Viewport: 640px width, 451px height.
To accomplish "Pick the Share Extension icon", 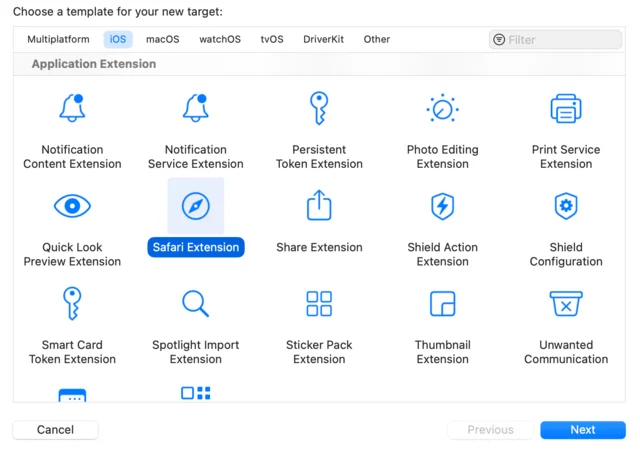I will pos(319,205).
